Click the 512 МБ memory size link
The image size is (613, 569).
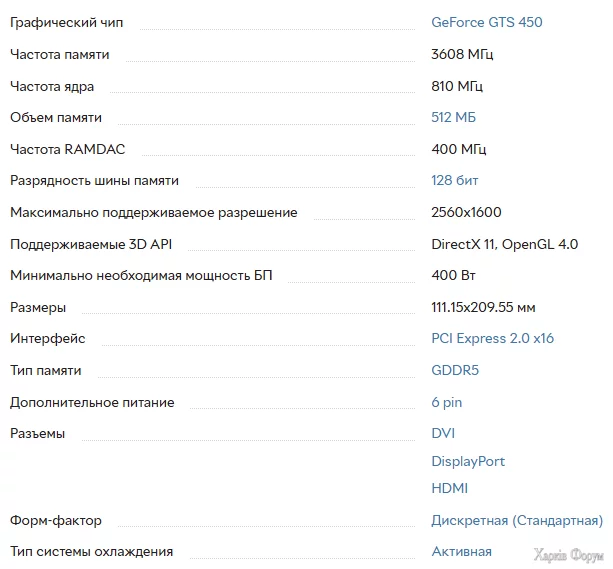pyautogui.click(x=453, y=118)
